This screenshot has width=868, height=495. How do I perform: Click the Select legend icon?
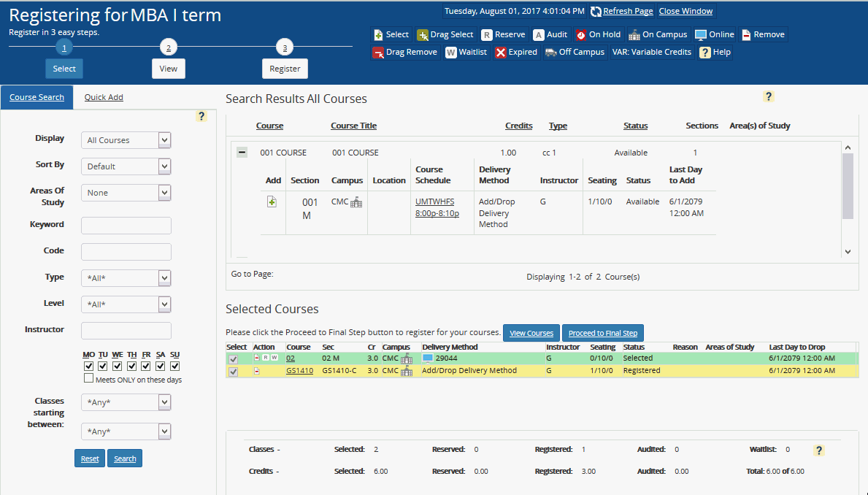pyautogui.click(x=378, y=35)
